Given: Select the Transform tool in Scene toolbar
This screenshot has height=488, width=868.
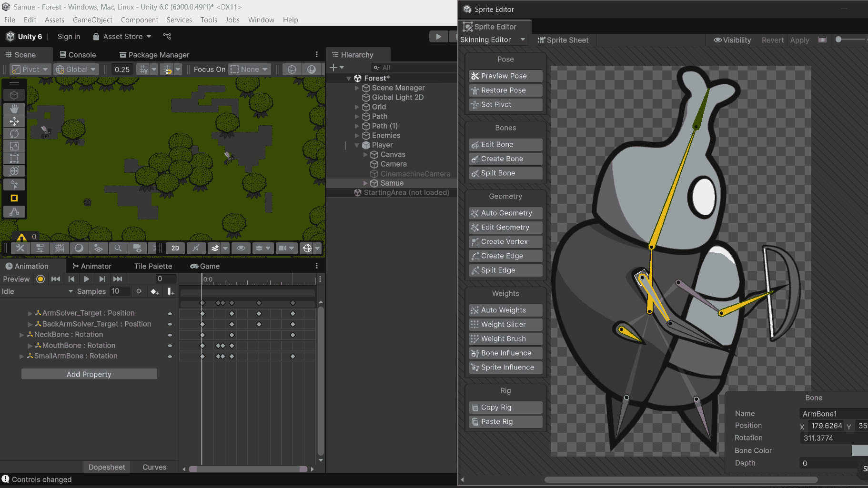Looking at the screenshot, I should (x=14, y=171).
